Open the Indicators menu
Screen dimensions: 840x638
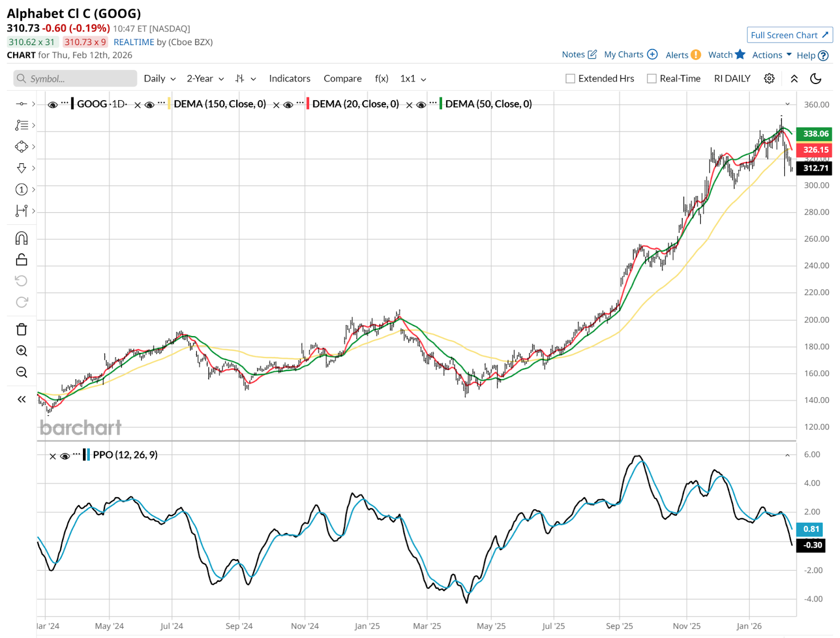tap(289, 78)
